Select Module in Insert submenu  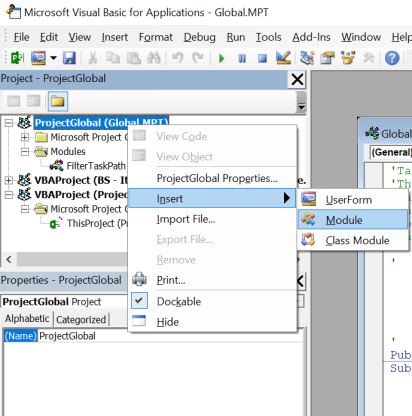[353, 220]
